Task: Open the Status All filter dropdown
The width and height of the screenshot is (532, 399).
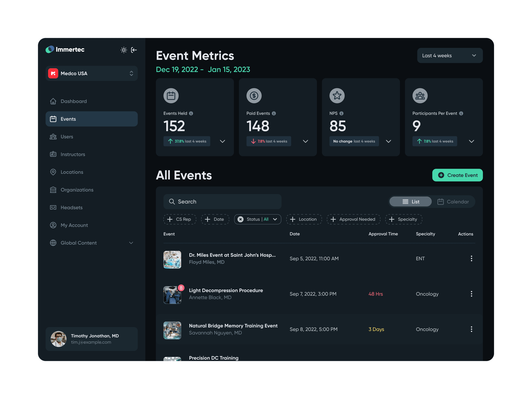Action: click(x=258, y=219)
